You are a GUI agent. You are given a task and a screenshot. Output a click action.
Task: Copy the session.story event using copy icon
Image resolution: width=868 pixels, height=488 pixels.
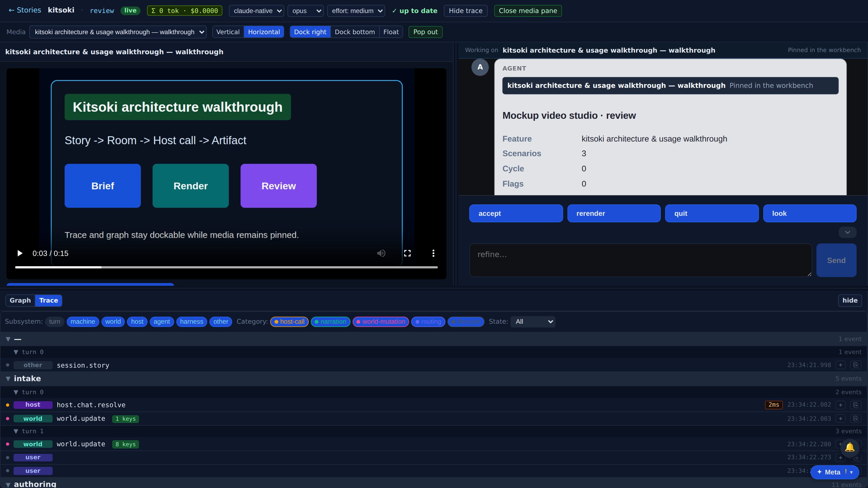click(x=856, y=365)
